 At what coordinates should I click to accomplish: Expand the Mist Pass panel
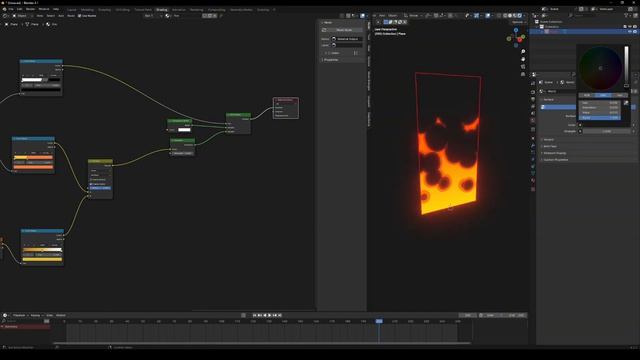(x=550, y=146)
